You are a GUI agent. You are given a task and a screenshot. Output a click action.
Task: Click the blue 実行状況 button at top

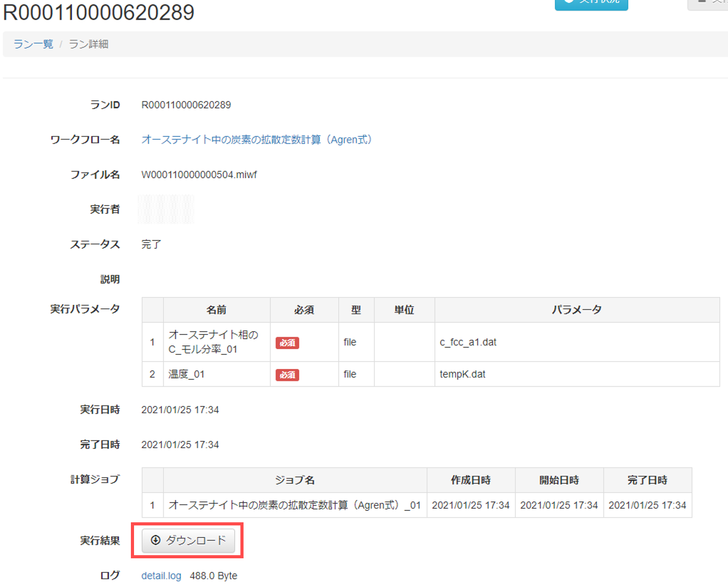[591, 3]
